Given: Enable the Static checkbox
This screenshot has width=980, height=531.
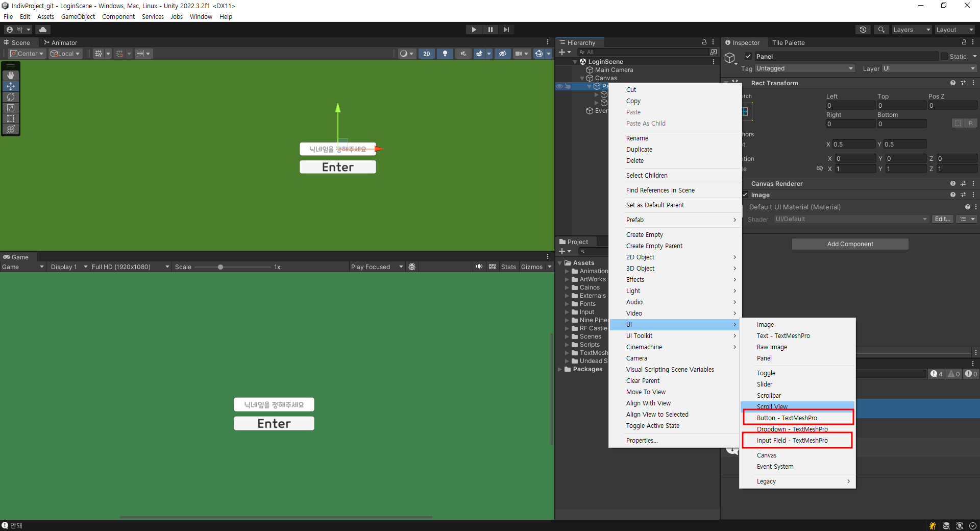Looking at the screenshot, I should point(944,56).
